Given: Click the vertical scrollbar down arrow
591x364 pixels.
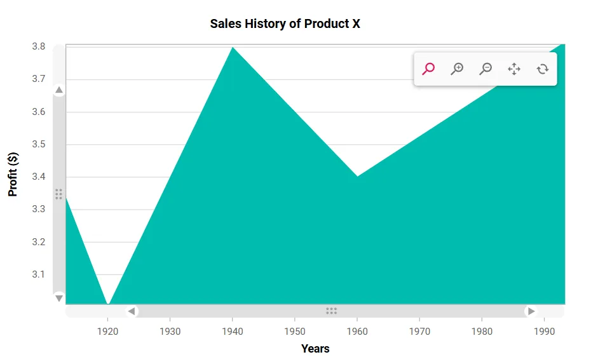Looking at the screenshot, I should (x=59, y=298).
